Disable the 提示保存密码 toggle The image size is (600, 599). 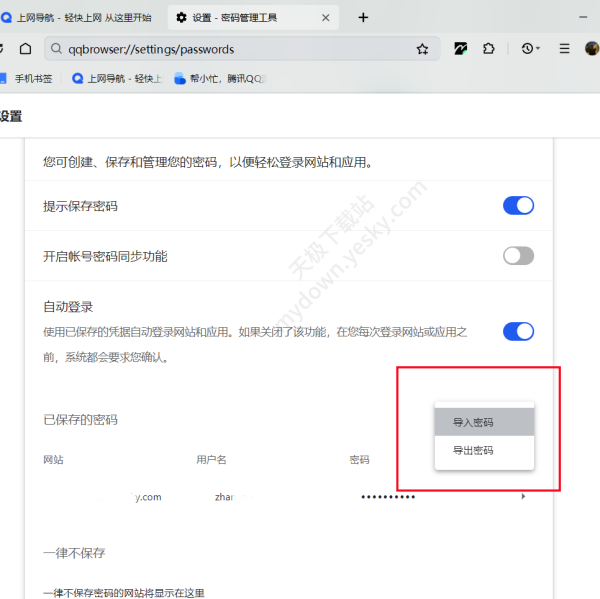pyautogui.click(x=518, y=206)
